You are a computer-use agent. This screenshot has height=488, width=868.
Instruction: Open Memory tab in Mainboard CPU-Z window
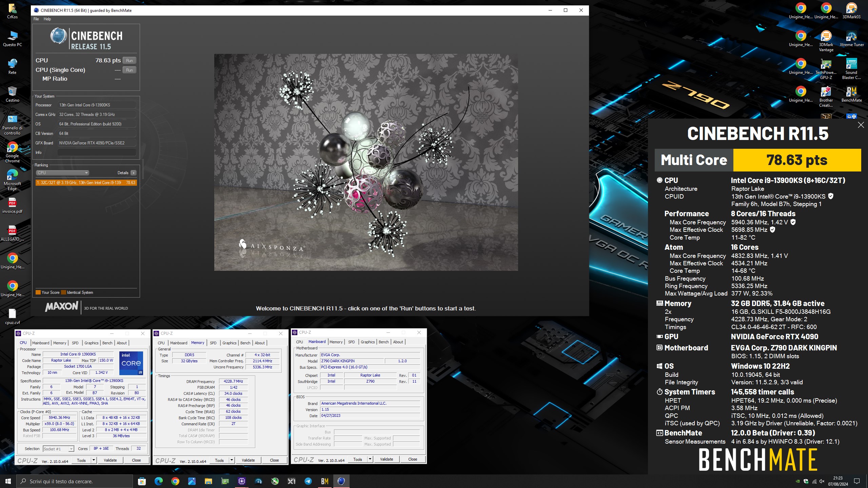coord(336,342)
